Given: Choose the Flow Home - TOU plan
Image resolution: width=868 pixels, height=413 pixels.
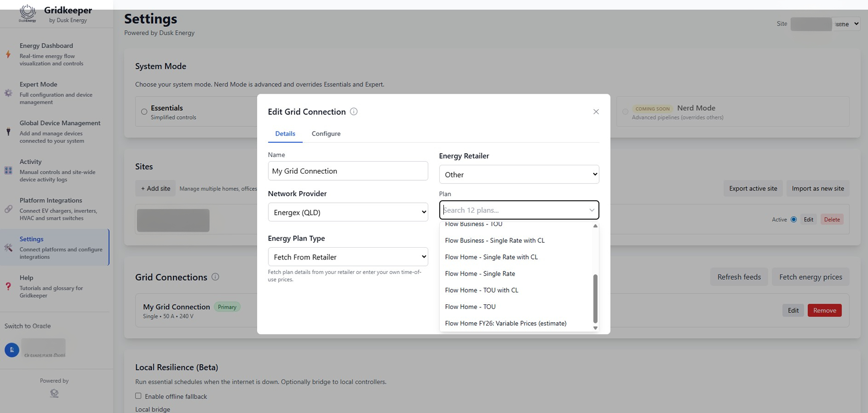Looking at the screenshot, I should tap(516, 307).
